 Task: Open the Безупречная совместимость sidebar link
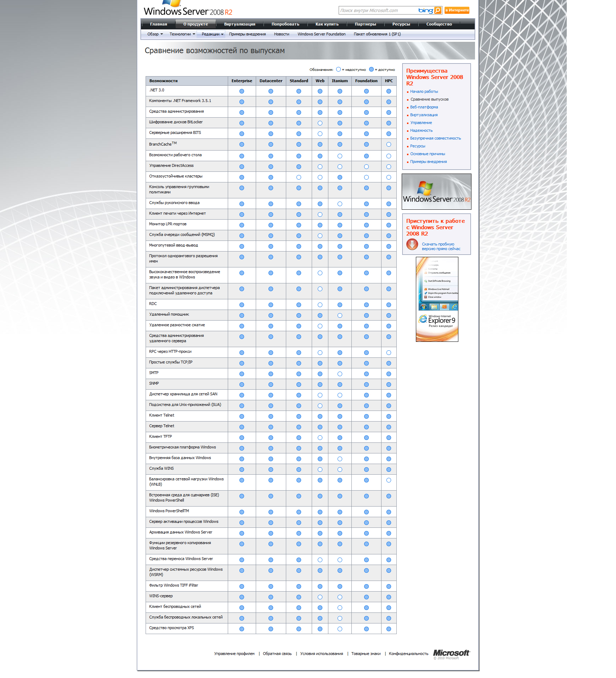point(435,138)
